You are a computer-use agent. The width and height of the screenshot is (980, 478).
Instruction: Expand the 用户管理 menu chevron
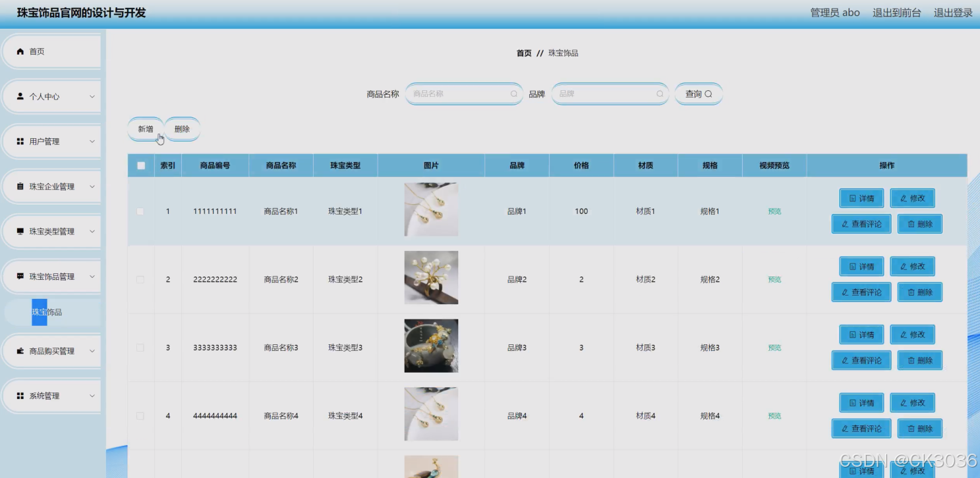pos(92,142)
